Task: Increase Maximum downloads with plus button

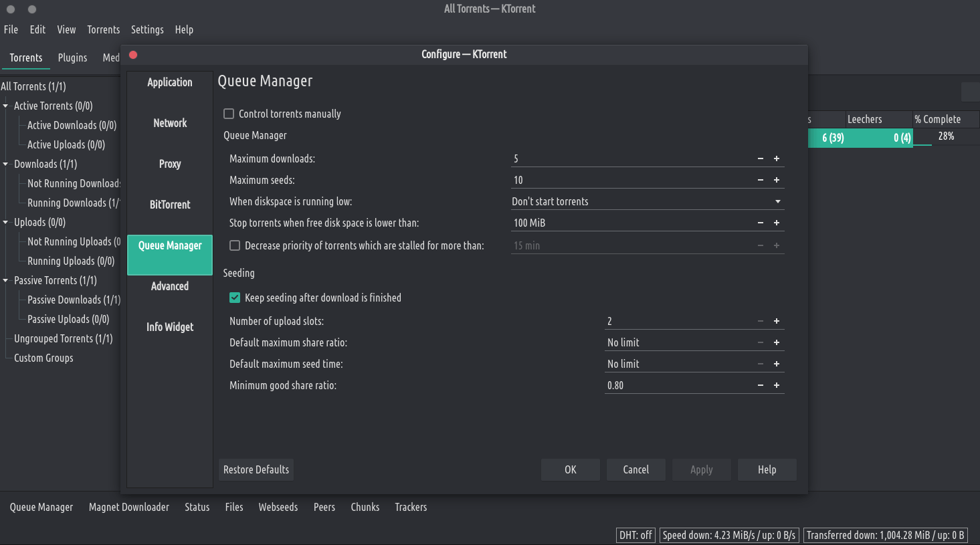Action: [777, 158]
